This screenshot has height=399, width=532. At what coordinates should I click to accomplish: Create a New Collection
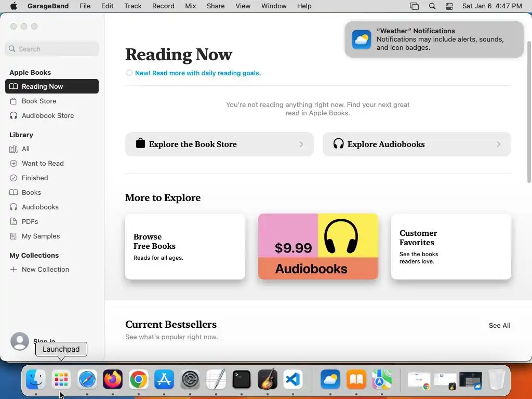(52, 270)
